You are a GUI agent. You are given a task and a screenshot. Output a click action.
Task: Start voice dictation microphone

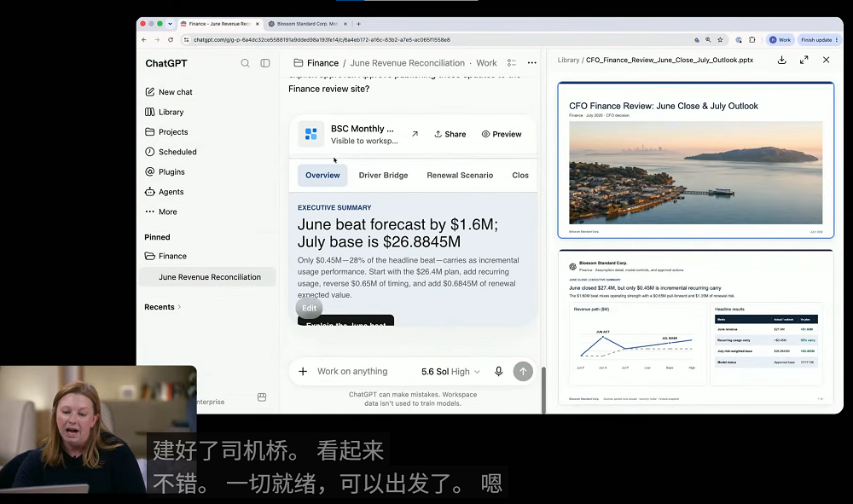(498, 371)
